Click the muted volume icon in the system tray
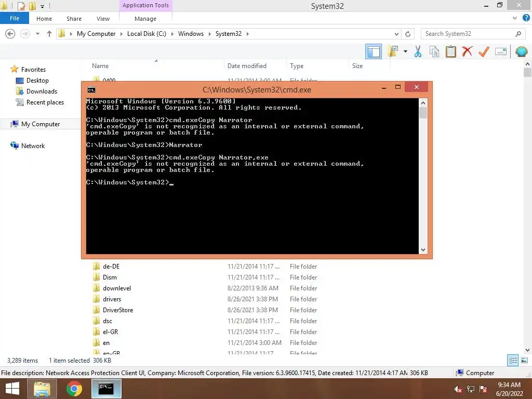This screenshot has height=399, width=532. point(458,389)
